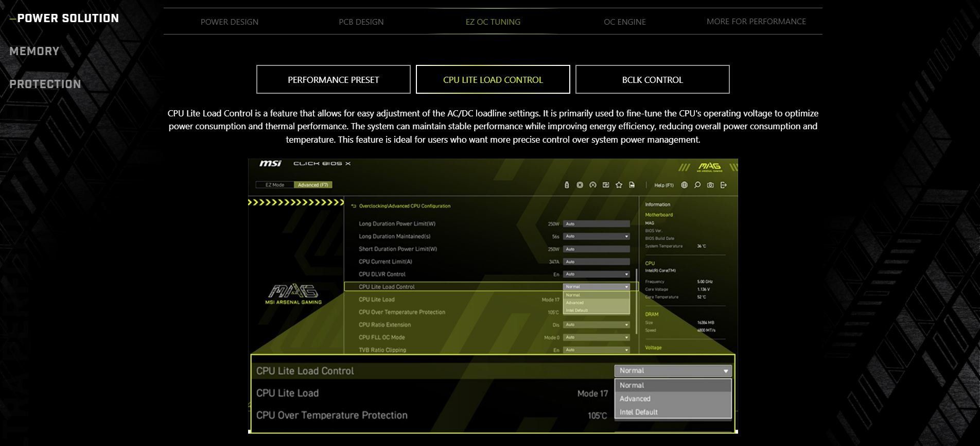Click Overclocking\Advanced CPU Configuration breadcrumb
The height and width of the screenshot is (446, 980).
click(x=405, y=206)
